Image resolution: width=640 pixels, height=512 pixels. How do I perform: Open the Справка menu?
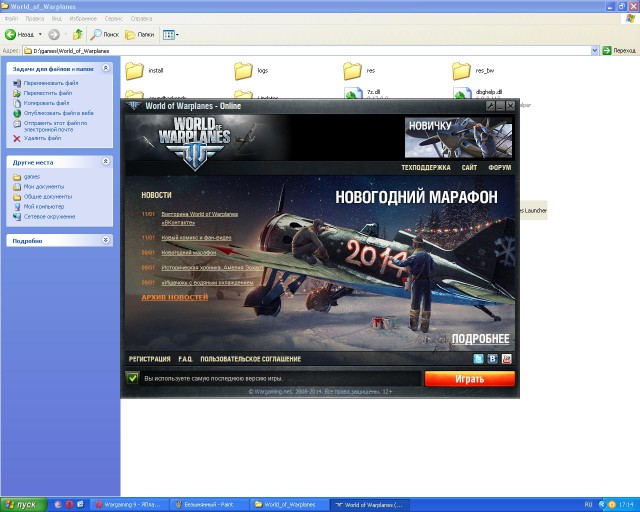click(141, 19)
